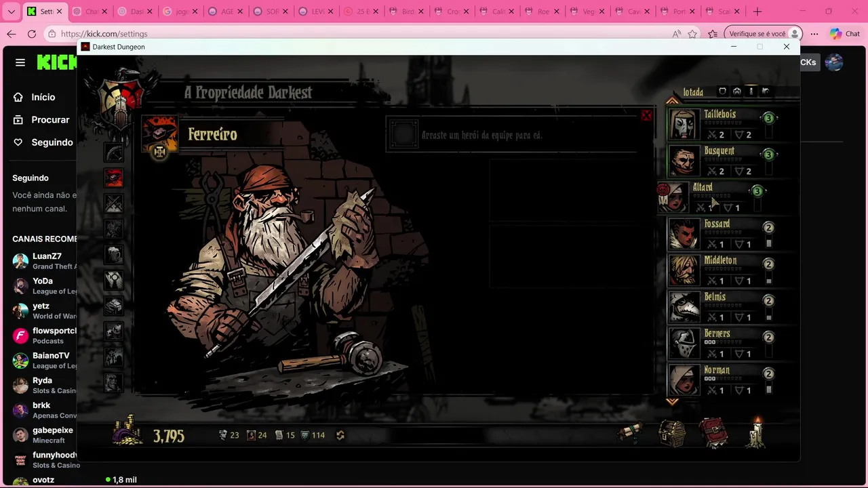Viewport: 868px width, 488px height.
Task: Open the treasure chest inventory icon
Action: point(672,434)
